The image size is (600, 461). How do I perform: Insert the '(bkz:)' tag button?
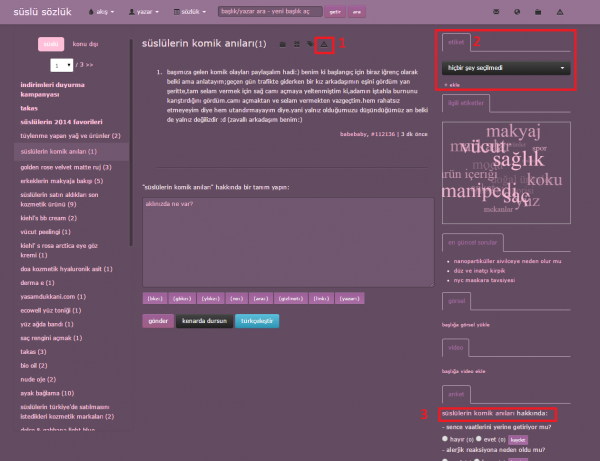click(154, 298)
